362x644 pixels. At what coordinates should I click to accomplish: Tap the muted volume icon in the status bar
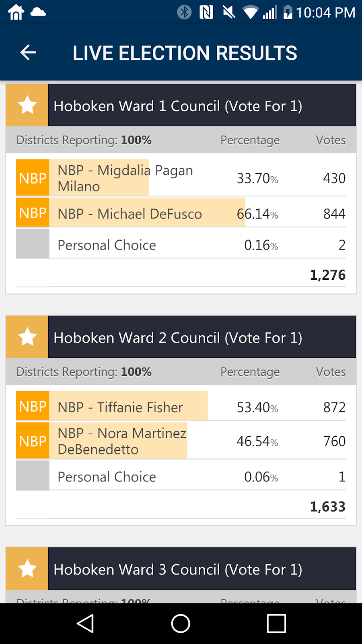[x=228, y=12]
